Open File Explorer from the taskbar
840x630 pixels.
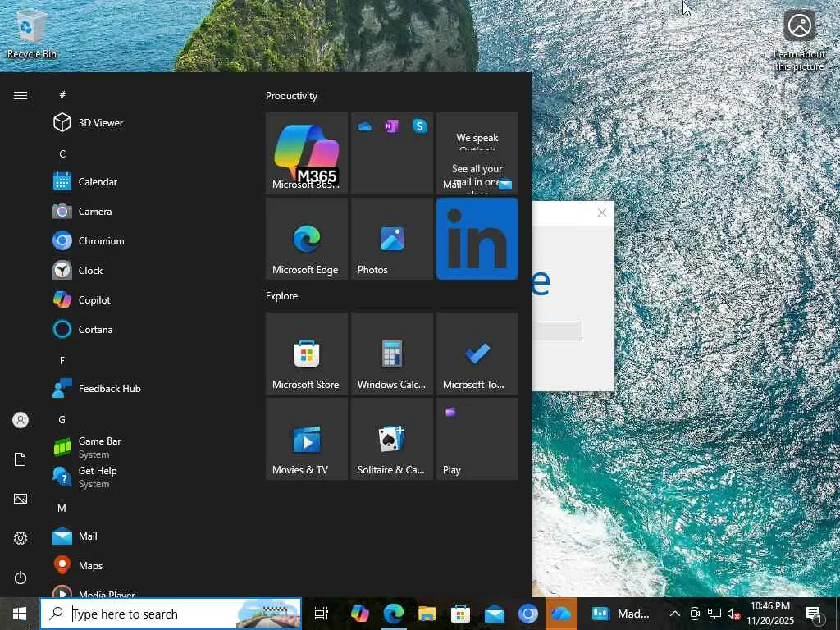tap(427, 614)
